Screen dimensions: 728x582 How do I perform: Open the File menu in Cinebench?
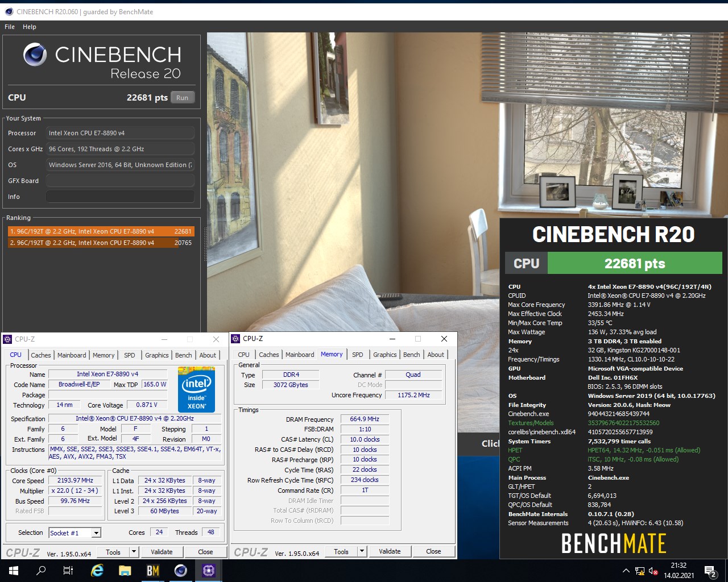10,27
